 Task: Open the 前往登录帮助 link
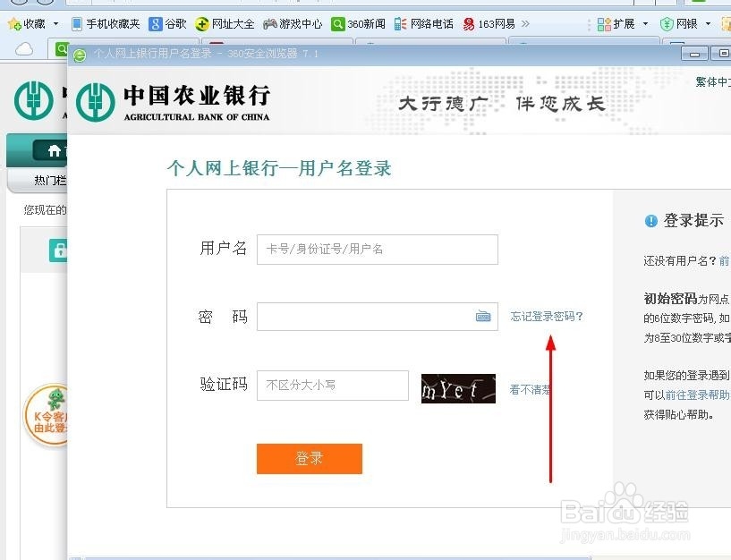click(x=697, y=395)
